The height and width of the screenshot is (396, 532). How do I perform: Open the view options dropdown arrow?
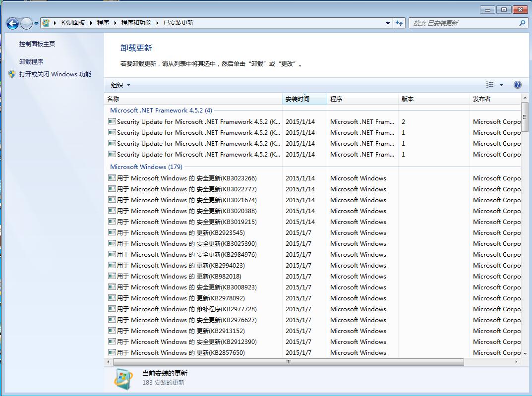pos(501,85)
